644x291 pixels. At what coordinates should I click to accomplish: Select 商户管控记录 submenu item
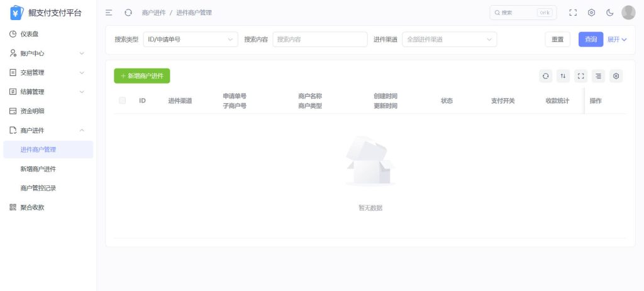(48, 188)
